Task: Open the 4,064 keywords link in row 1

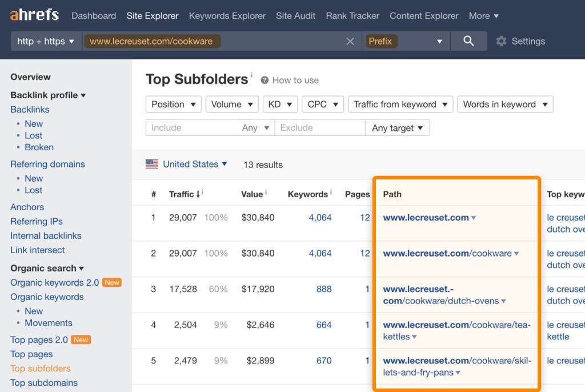Action: (320, 218)
